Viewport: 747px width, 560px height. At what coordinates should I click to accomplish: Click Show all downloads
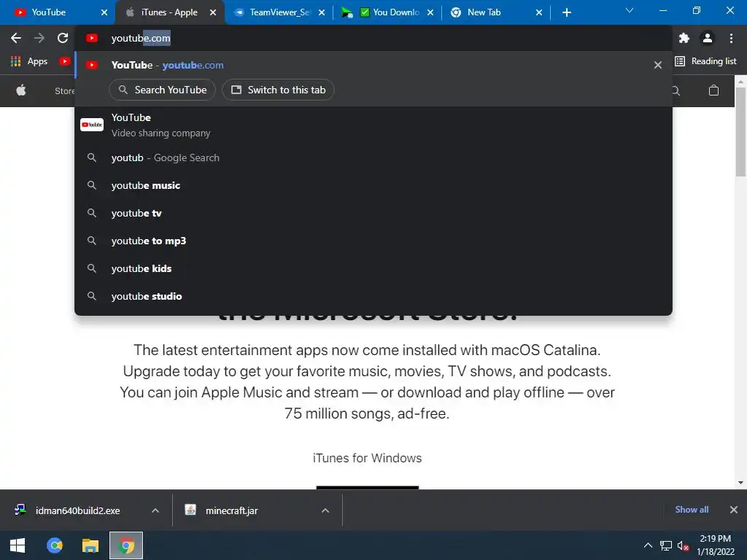tap(692, 510)
